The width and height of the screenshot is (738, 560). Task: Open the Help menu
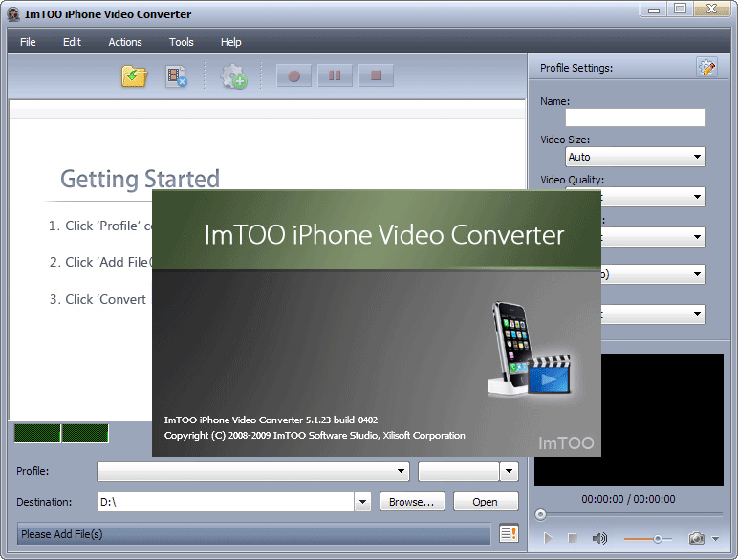coord(231,42)
